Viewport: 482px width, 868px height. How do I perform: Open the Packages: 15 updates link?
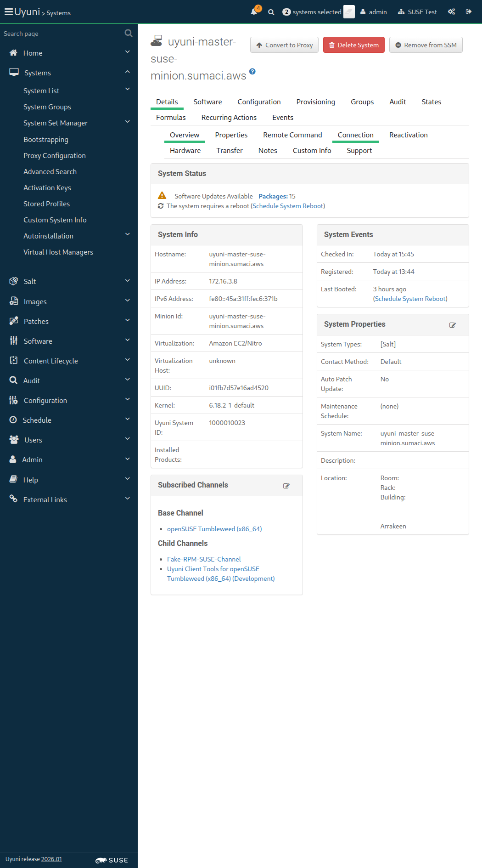pos(277,196)
